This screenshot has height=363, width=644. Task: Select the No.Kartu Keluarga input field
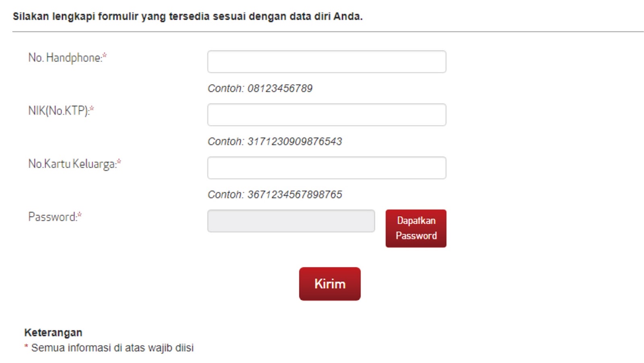tap(326, 168)
